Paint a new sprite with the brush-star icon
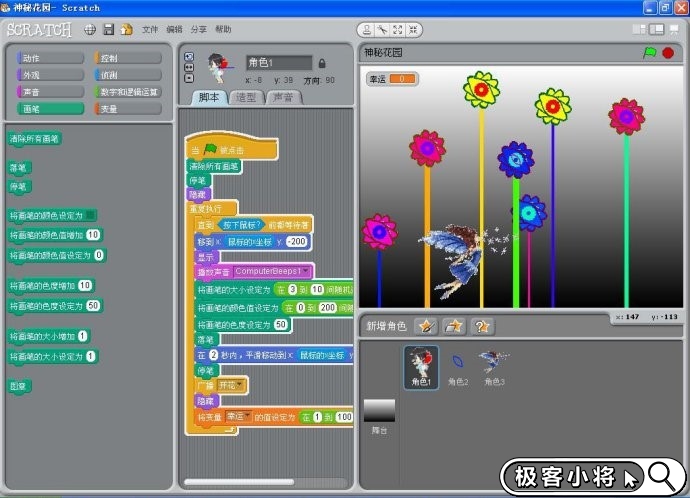Screen dimensions: 690x498 click(427, 326)
